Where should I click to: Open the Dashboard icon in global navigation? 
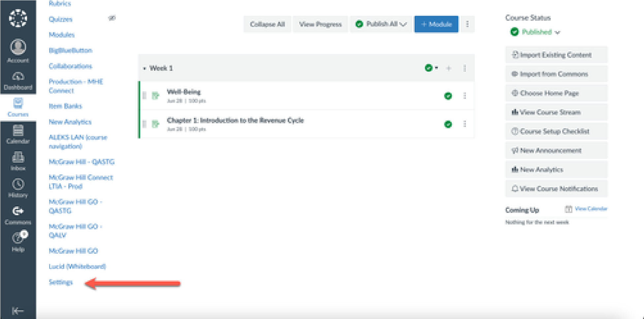point(18,77)
